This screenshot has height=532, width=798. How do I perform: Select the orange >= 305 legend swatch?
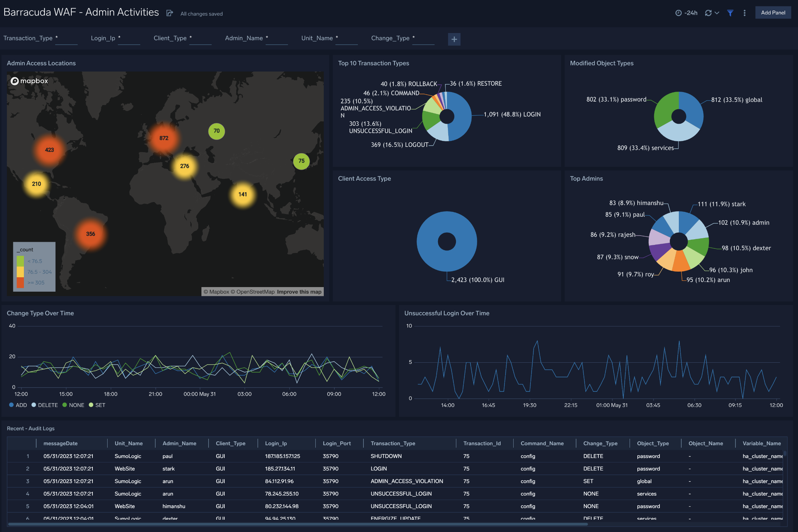point(20,282)
